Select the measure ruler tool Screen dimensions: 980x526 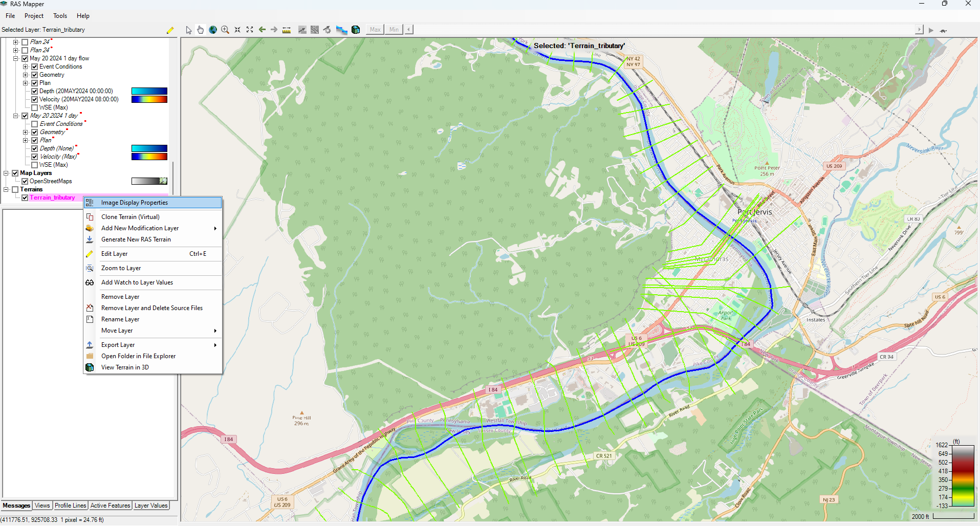287,30
